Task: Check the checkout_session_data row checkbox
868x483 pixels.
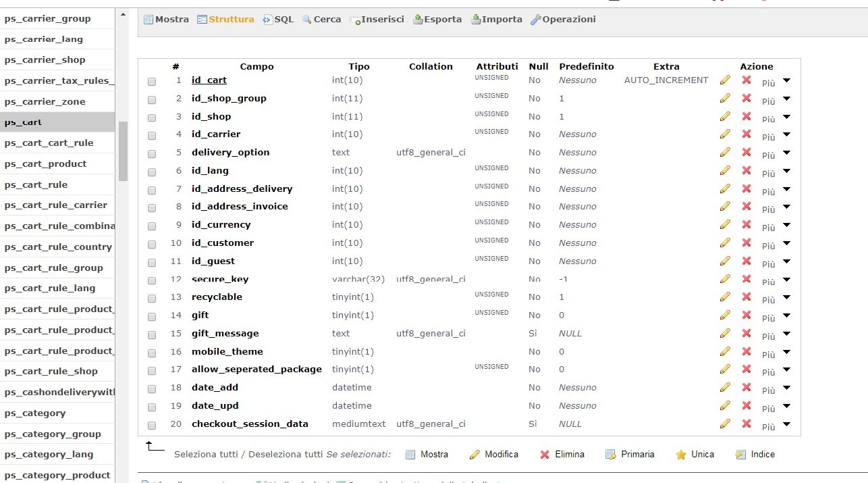Action: (x=152, y=425)
